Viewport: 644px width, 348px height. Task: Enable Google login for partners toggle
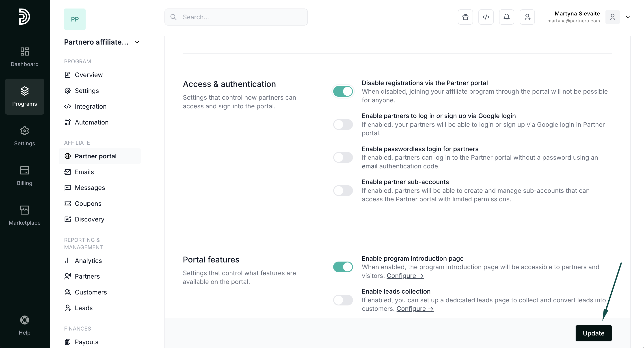(343, 125)
